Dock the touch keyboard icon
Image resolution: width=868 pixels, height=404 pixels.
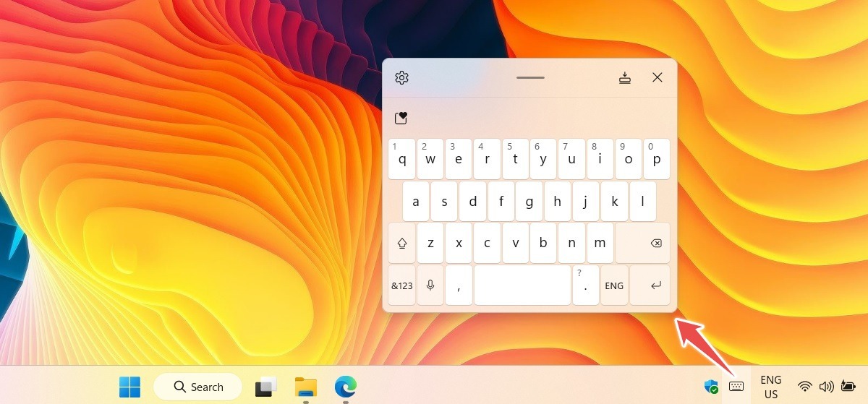coord(625,77)
